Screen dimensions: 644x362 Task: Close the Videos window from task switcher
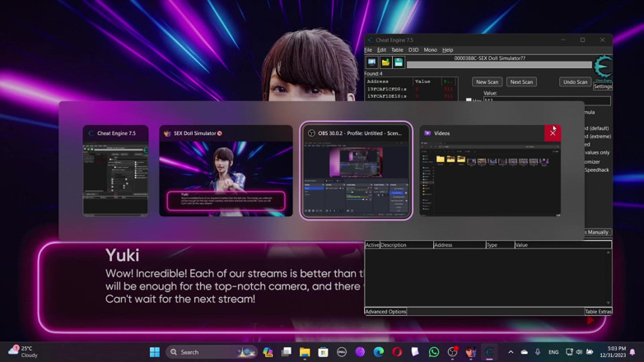[x=553, y=133]
